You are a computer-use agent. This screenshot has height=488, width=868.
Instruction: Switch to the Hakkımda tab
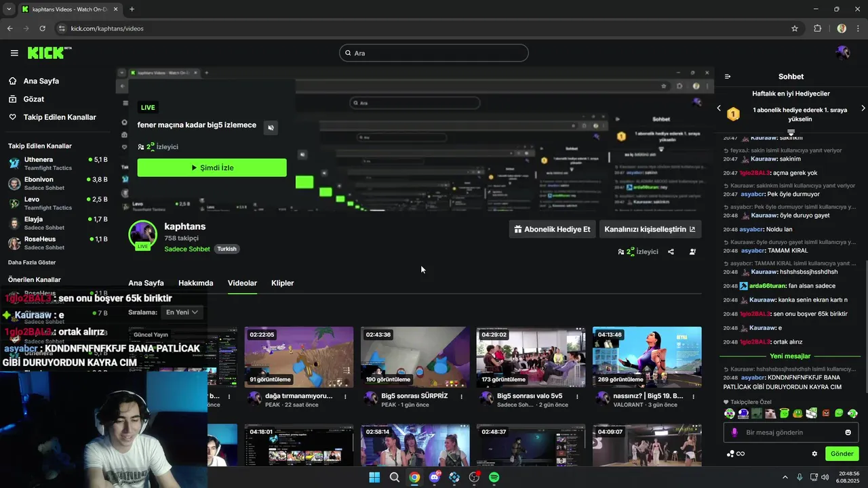[x=195, y=283]
